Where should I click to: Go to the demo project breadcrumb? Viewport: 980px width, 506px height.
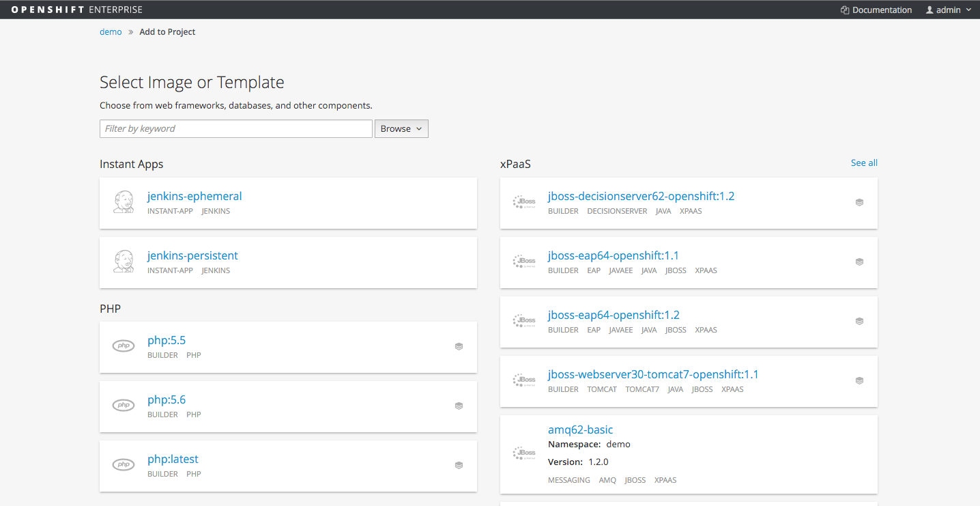(111, 31)
